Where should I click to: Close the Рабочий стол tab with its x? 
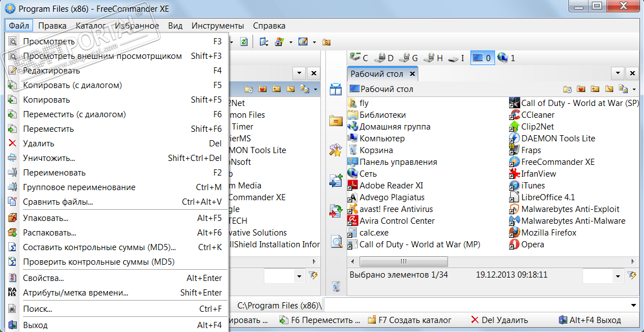412,74
